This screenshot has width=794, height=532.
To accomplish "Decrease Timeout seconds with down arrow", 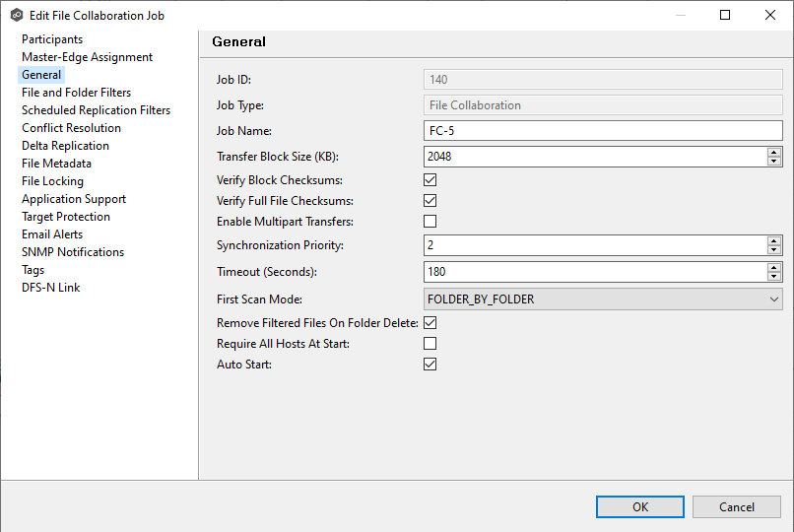I will point(774,277).
